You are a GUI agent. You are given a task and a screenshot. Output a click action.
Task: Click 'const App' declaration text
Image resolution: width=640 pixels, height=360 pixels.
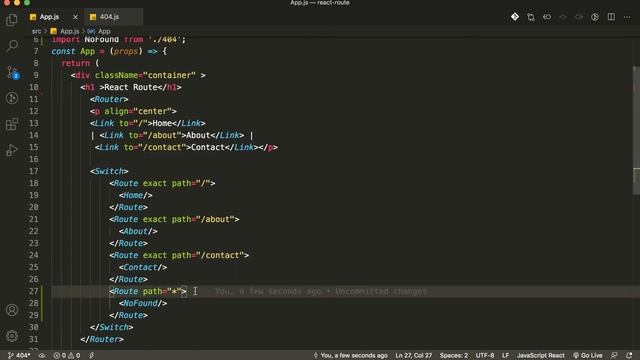(x=73, y=51)
